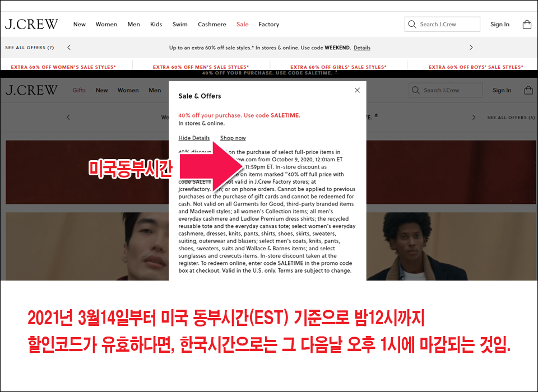Close the Sale & Offers popup
Viewport: 538px width, 392px height.
click(357, 90)
